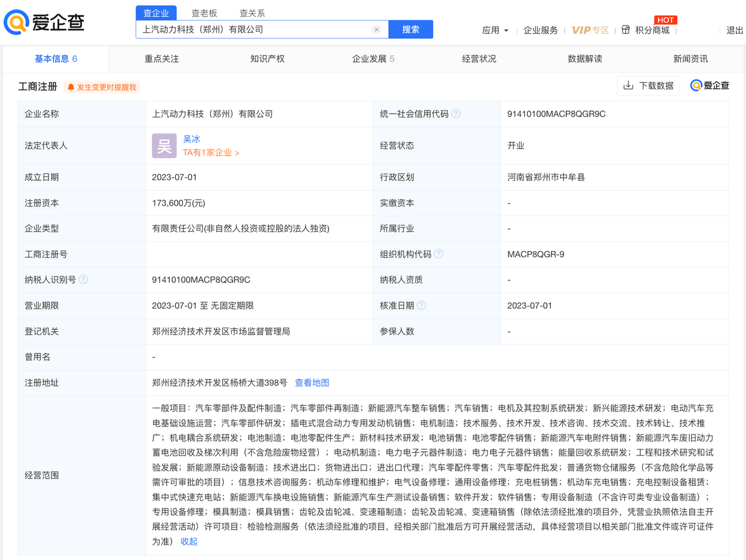Open the 吴冰 legal representative link
This screenshot has height=560, width=746.
click(191, 139)
